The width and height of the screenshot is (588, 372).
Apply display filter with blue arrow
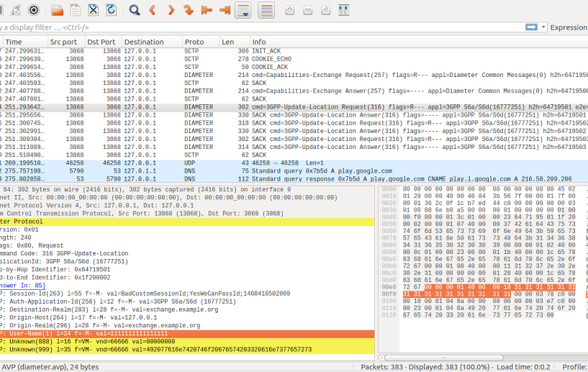tap(531, 27)
